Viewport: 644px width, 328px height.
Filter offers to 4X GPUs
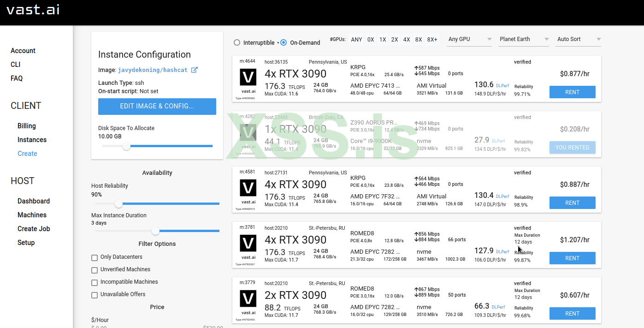[x=407, y=40]
